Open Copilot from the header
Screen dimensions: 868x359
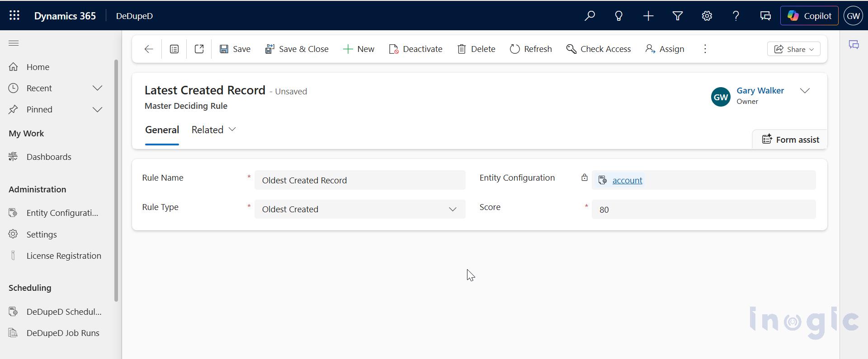809,16
